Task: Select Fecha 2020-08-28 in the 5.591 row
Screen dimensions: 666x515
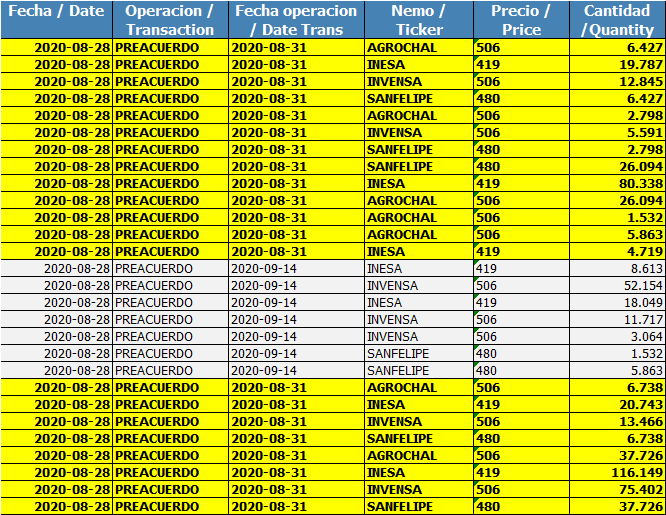Action: (x=56, y=133)
